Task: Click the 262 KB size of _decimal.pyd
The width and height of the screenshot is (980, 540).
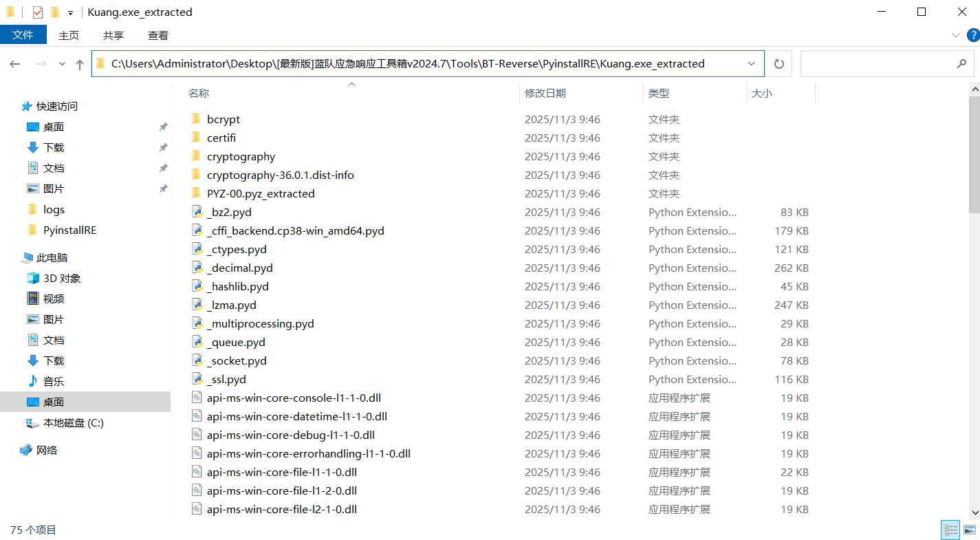Action: coord(791,268)
